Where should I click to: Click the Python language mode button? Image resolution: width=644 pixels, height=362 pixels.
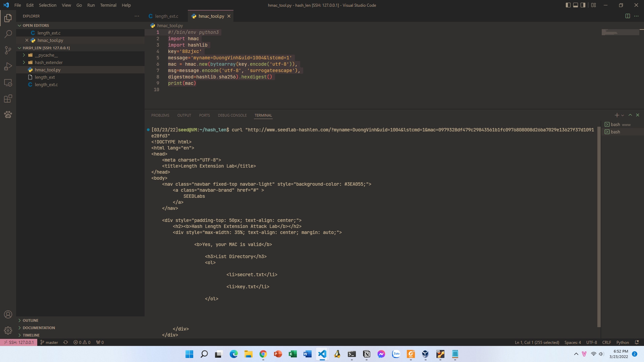pyautogui.click(x=622, y=342)
